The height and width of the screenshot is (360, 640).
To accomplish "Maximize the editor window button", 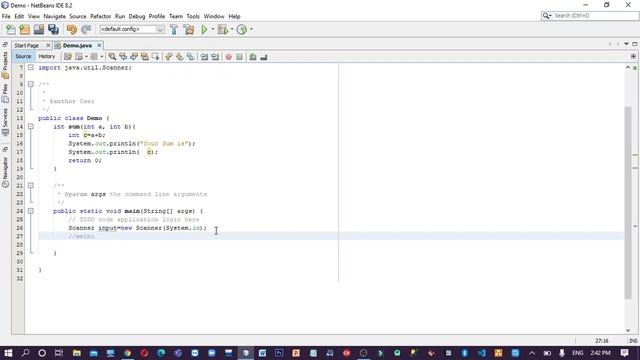I will 635,44.
